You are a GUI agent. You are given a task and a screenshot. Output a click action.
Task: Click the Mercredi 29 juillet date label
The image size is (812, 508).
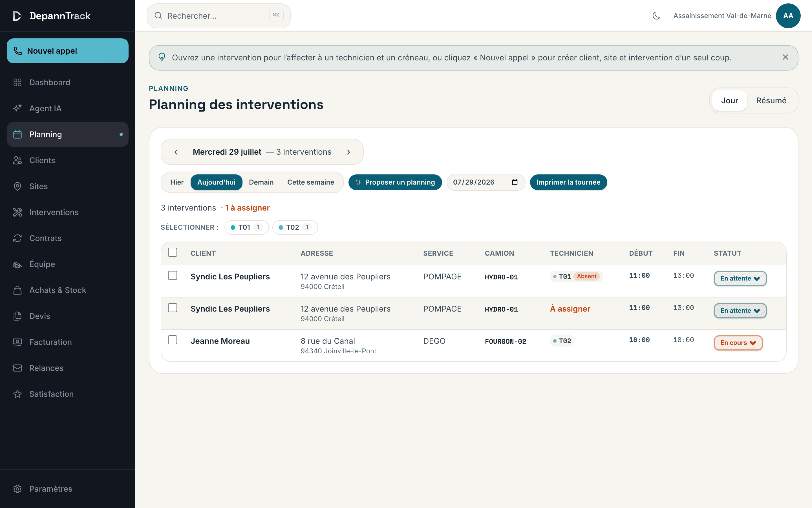tap(227, 152)
